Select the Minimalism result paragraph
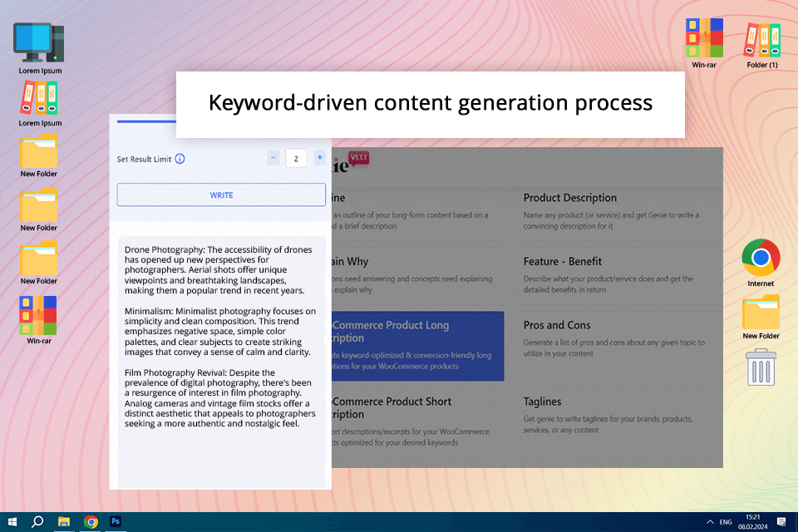The image size is (798, 532). (x=219, y=332)
